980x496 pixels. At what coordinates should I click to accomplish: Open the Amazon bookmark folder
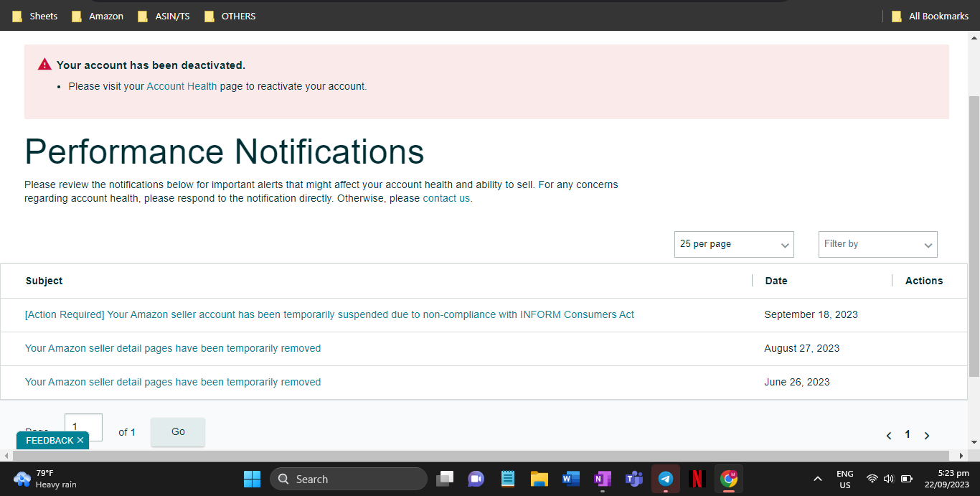click(x=98, y=16)
